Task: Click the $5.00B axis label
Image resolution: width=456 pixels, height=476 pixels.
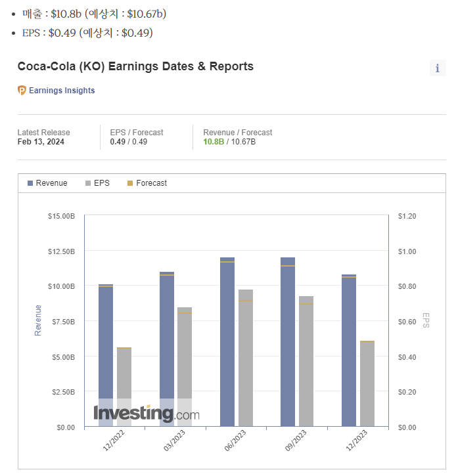Action: pos(64,357)
